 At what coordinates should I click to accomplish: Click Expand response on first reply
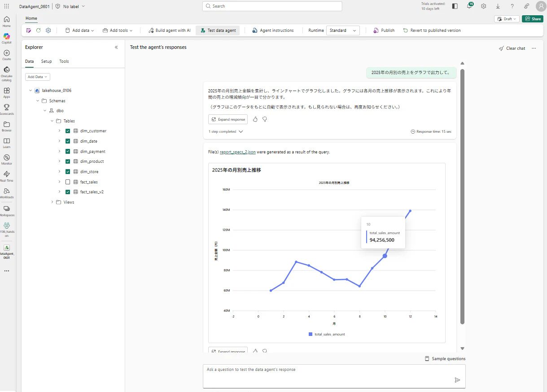click(228, 119)
